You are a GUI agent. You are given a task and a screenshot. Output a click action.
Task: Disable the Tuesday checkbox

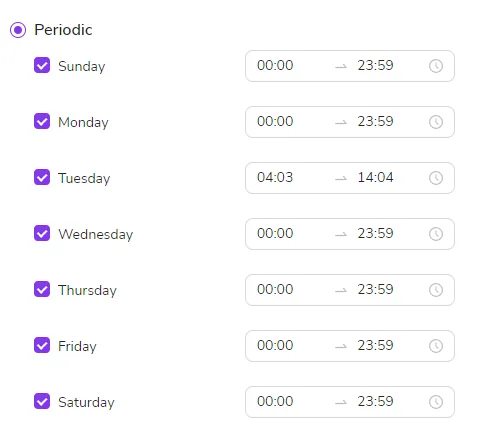pyautogui.click(x=42, y=177)
